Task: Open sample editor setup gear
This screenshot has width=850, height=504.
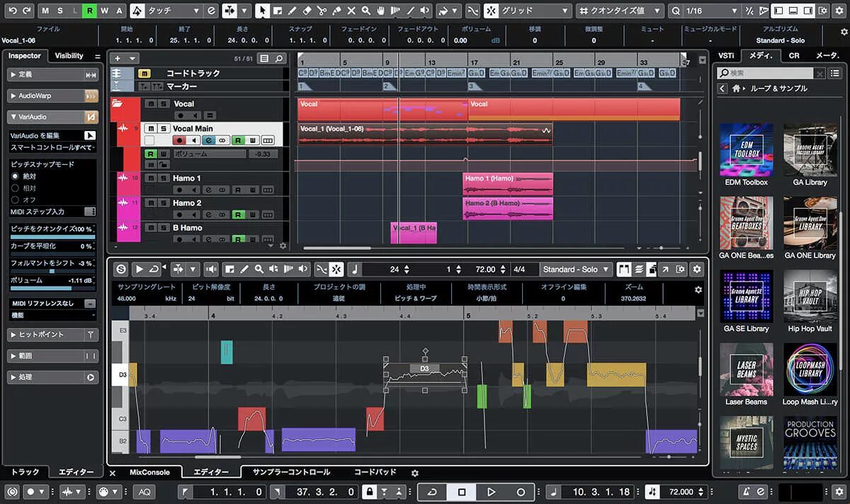Action: coord(697,269)
